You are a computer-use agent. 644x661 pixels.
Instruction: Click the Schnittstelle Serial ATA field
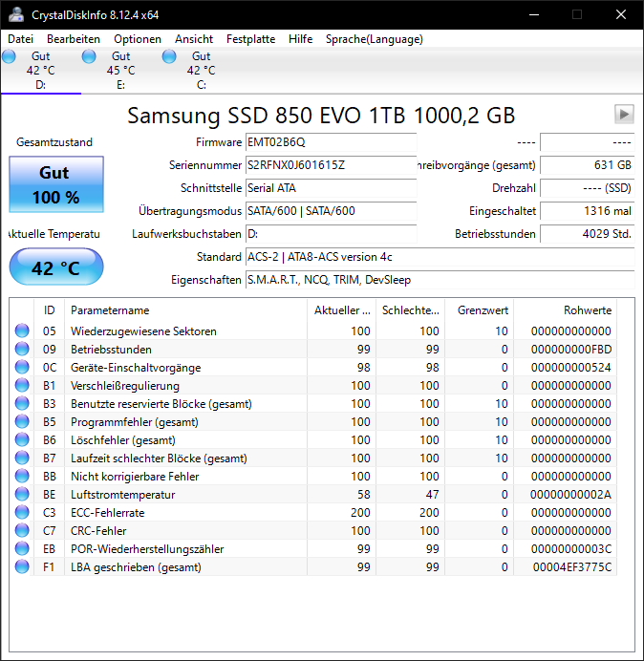pos(331,187)
